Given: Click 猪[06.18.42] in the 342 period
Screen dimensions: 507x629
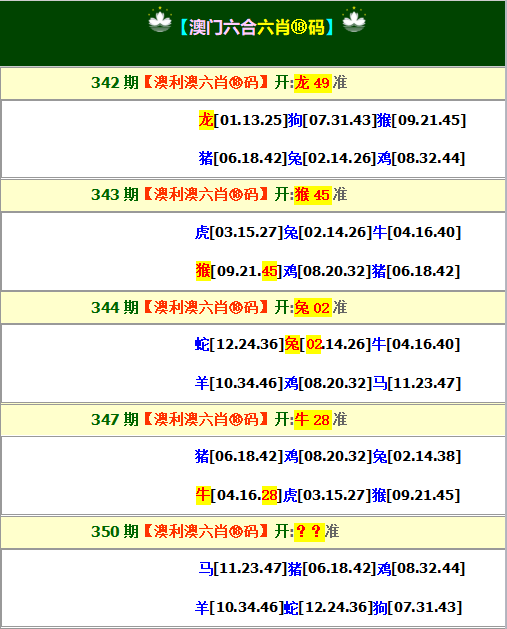Looking at the screenshot, I should [x=243, y=158].
